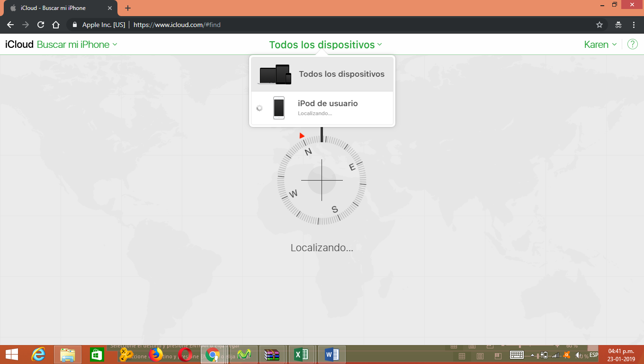Open the yellow tools app on taskbar
Viewport: 644px width, 364px height.
(x=126, y=355)
